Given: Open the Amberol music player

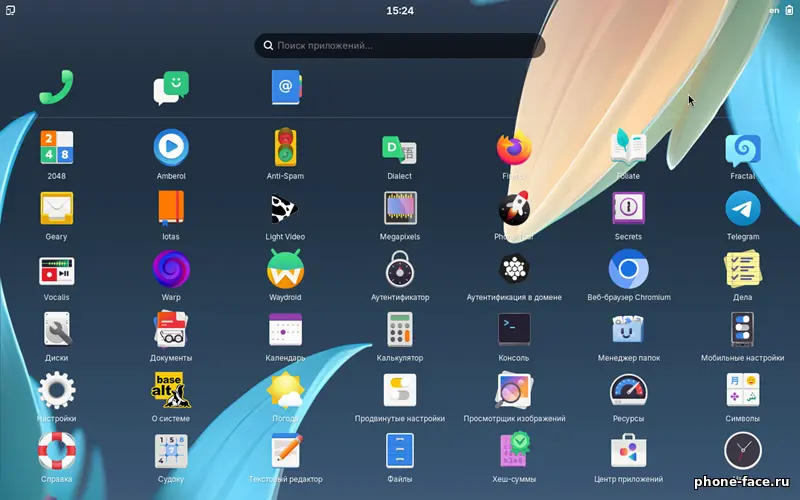Looking at the screenshot, I should tap(171, 148).
